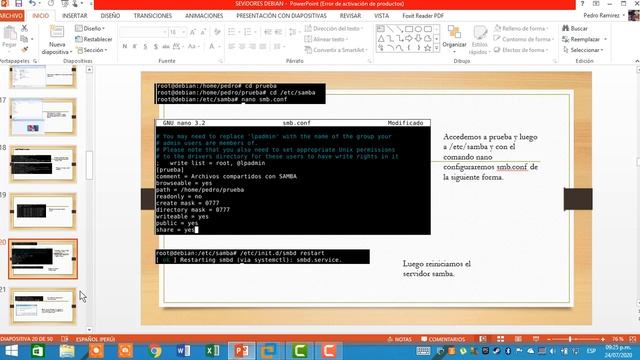The image size is (640, 360).
Task: Open the ARCHIVO tab
Action: tap(11, 16)
